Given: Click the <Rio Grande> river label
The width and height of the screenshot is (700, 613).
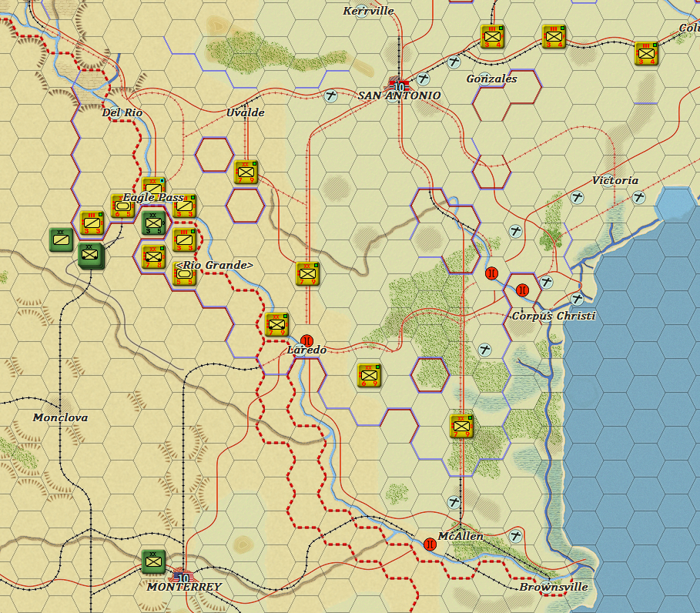Looking at the screenshot, I should click(x=215, y=265).
